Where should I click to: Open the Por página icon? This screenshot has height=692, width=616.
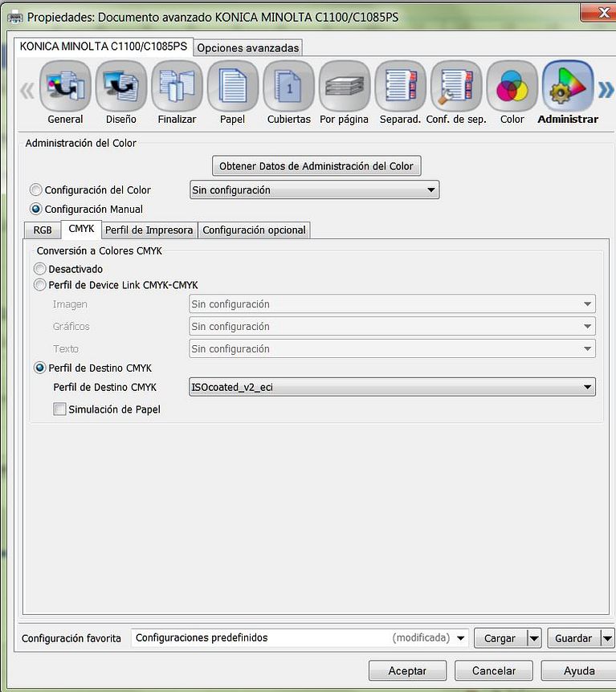click(x=345, y=86)
